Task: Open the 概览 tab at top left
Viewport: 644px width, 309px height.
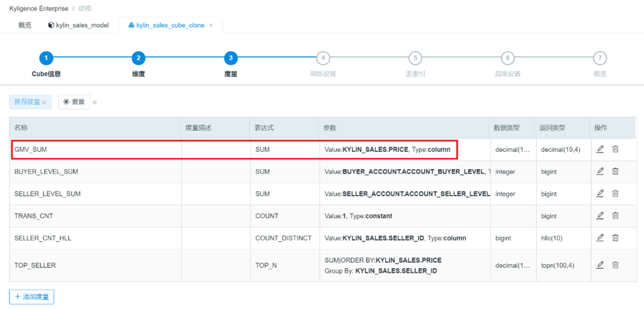Action: (25, 25)
